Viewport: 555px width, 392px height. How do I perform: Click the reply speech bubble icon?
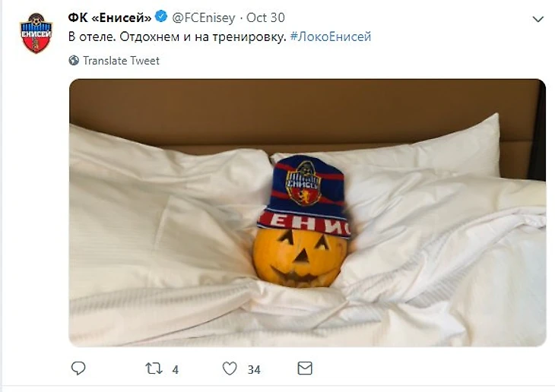click(x=78, y=368)
